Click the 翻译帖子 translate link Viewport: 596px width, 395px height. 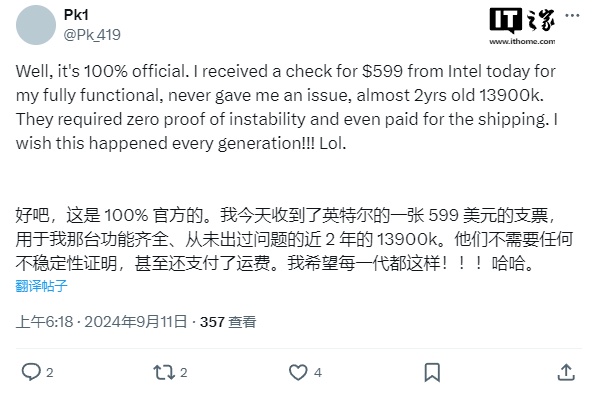[41, 286]
